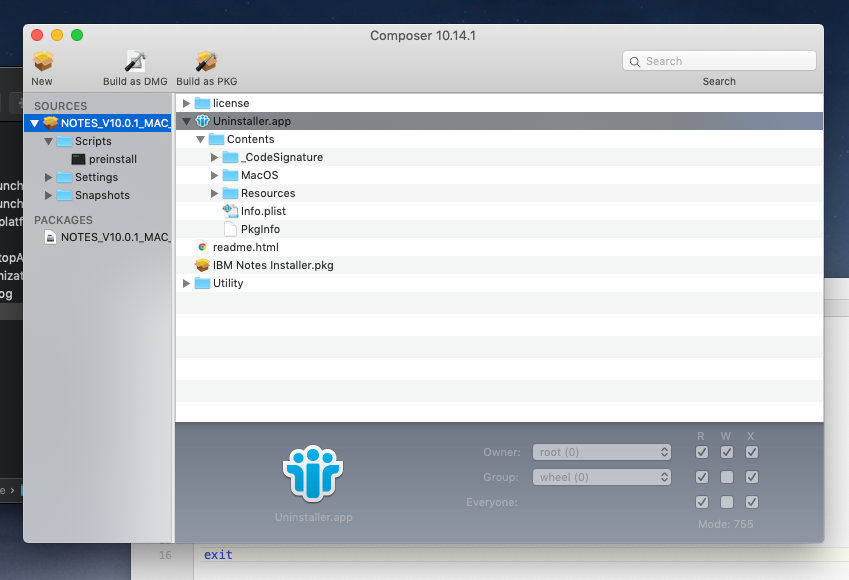849x580 pixels.
Task: Click the readme.html Chrome icon
Action: 202,247
